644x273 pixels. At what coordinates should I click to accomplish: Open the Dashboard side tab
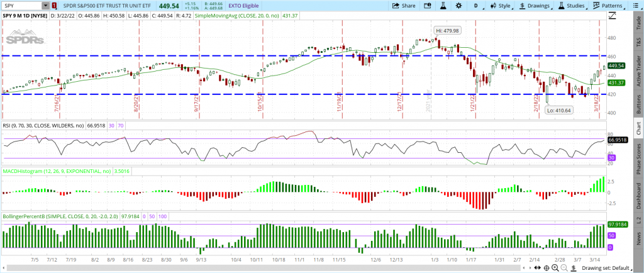tap(638, 197)
